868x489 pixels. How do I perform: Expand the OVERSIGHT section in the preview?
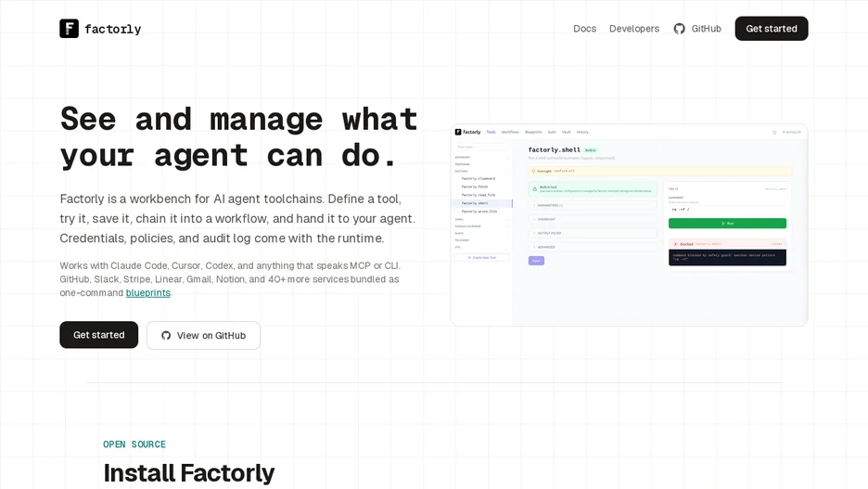pos(593,219)
